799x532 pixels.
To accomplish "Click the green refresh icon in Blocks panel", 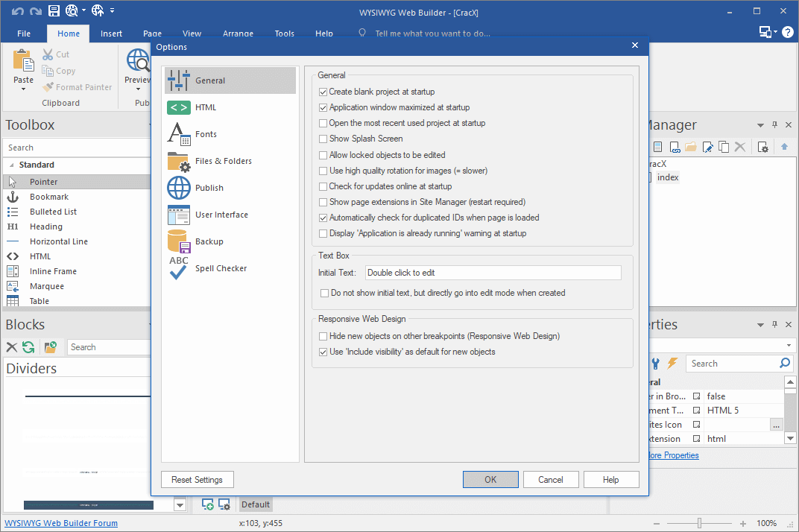I will pyautogui.click(x=28, y=347).
